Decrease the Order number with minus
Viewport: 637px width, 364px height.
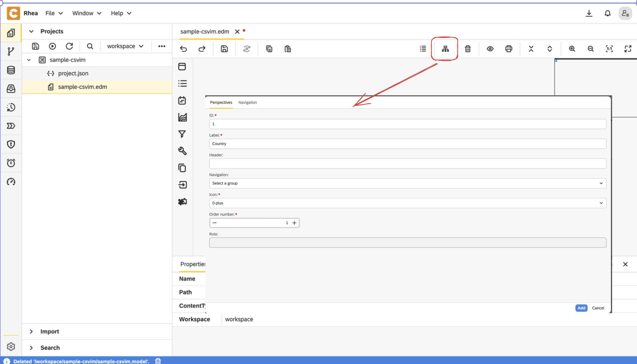click(x=215, y=223)
